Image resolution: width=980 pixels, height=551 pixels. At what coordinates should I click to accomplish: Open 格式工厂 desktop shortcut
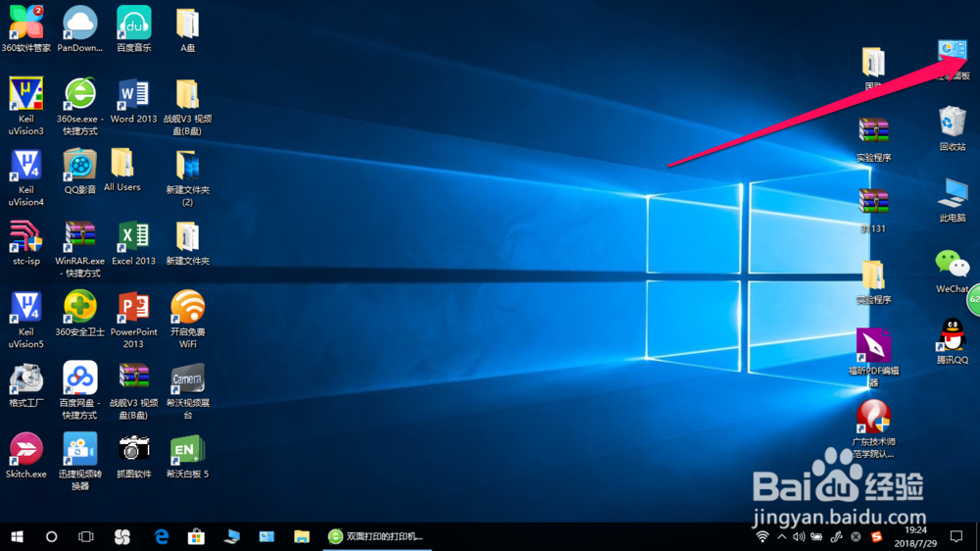point(26,379)
